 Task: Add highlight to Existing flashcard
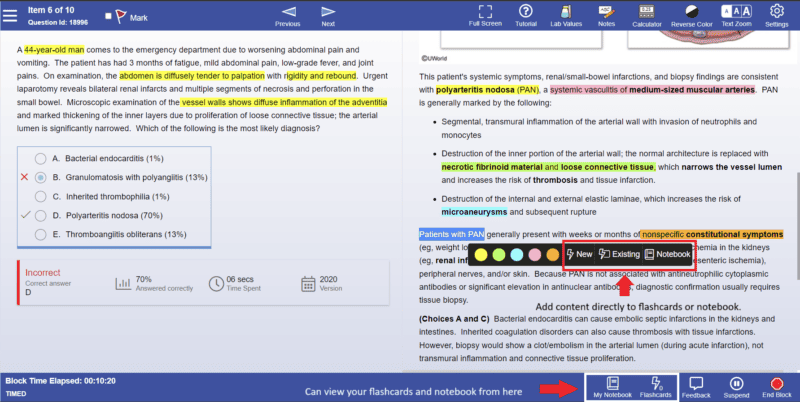619,254
